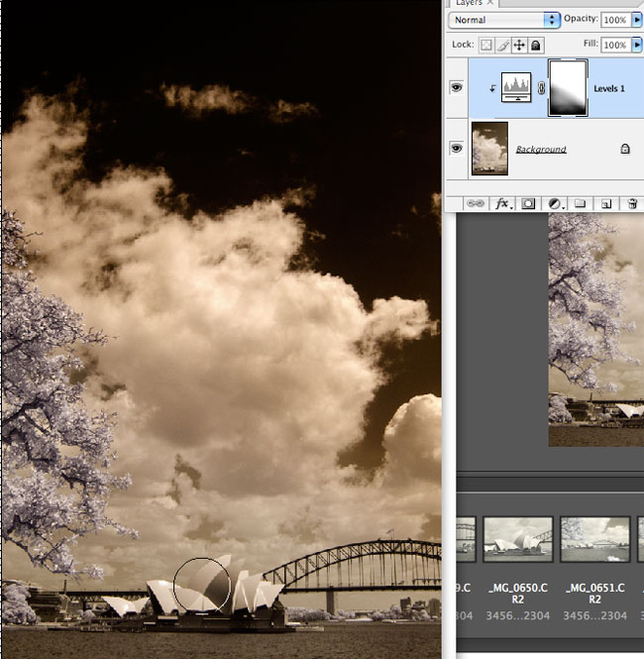Select the _MG_0650.CR2 thumbnail
The width and height of the screenshot is (644, 659).
click(518, 539)
